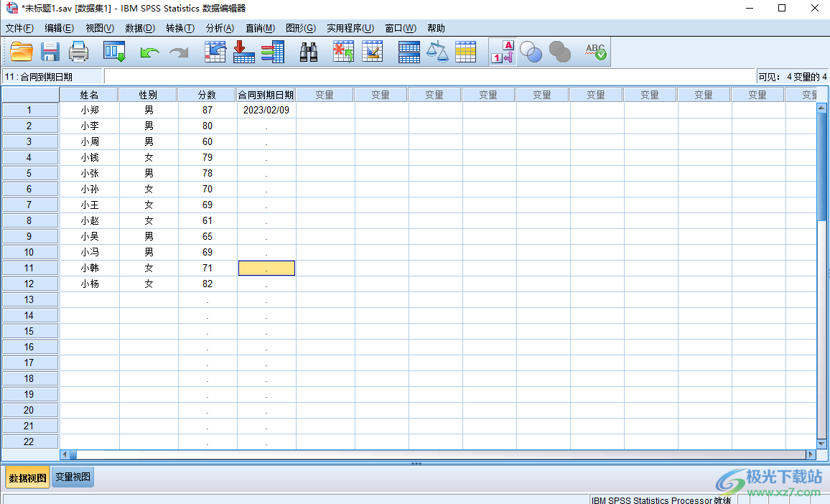Open the 帮助 menu
Image resolution: width=830 pixels, height=504 pixels.
click(436, 28)
